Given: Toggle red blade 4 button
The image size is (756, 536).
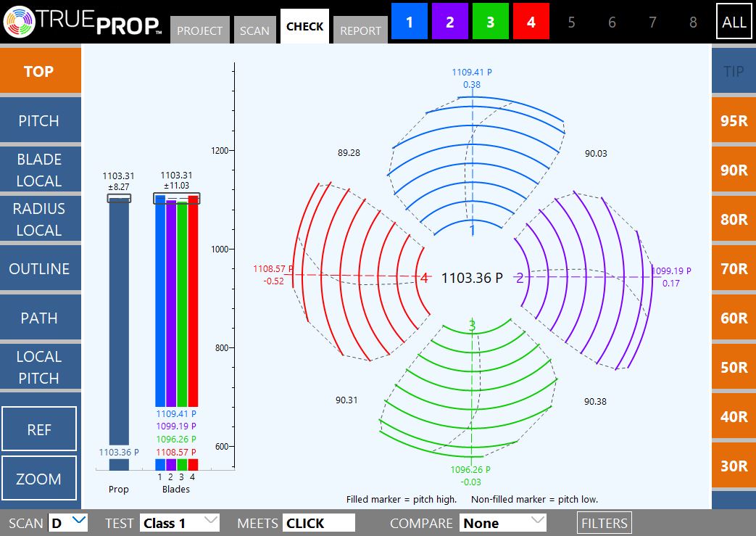Looking at the screenshot, I should (x=531, y=22).
